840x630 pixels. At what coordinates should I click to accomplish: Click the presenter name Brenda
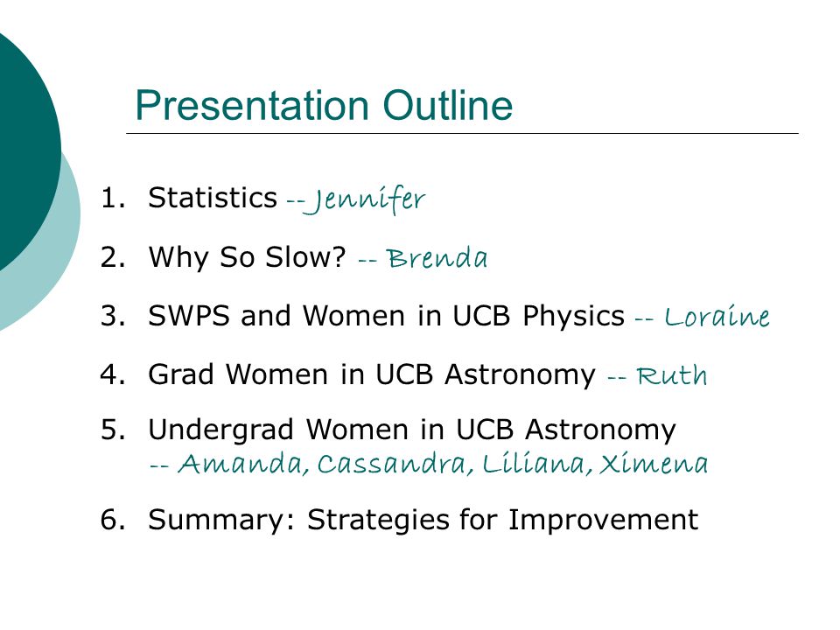[437, 257]
